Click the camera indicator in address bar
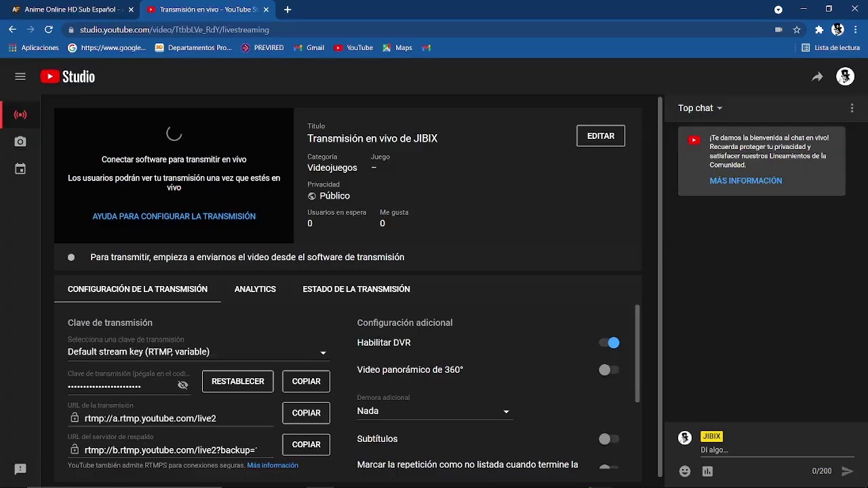The width and height of the screenshot is (868, 488). point(778,30)
